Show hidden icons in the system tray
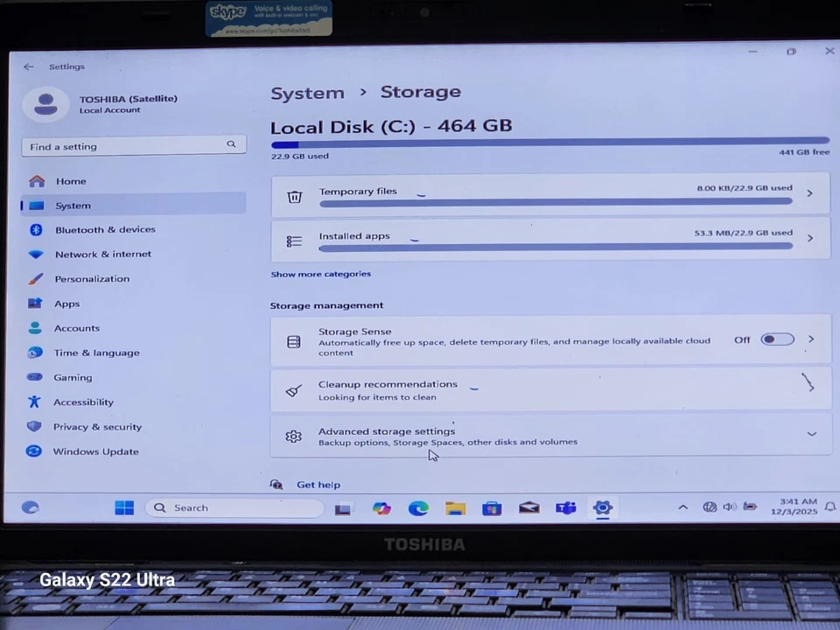 click(682, 507)
